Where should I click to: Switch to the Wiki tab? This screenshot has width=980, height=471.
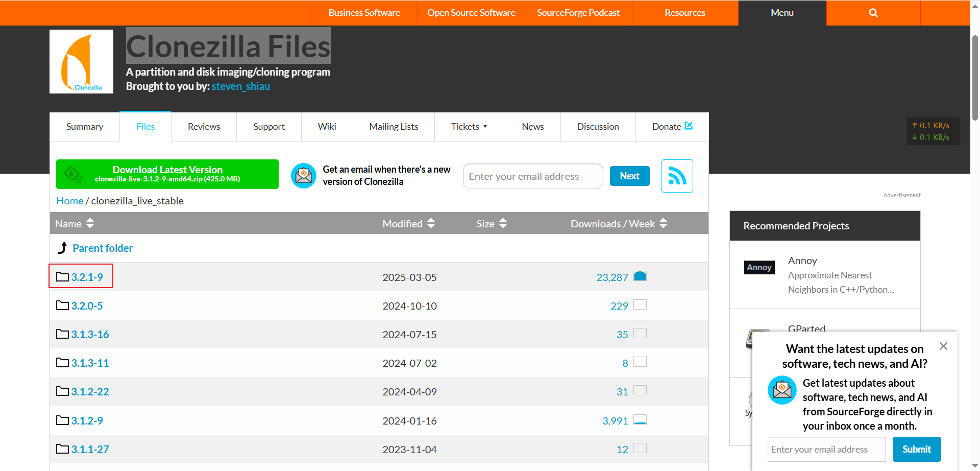pyautogui.click(x=327, y=127)
